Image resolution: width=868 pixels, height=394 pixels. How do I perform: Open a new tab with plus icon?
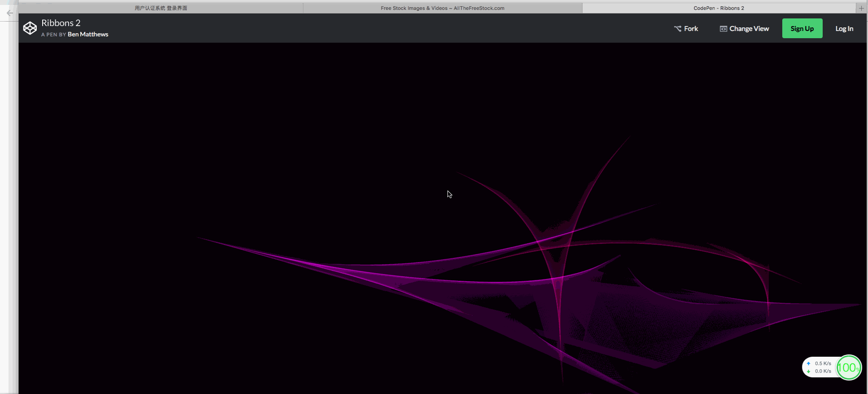(861, 8)
